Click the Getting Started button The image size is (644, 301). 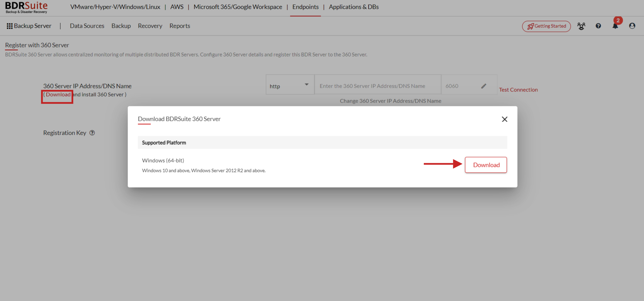click(546, 26)
